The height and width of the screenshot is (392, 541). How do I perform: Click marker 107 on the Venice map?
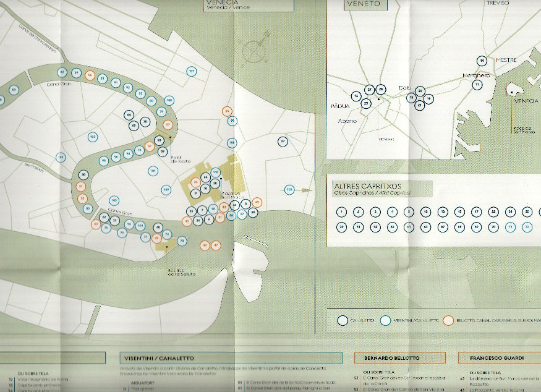click(192, 72)
